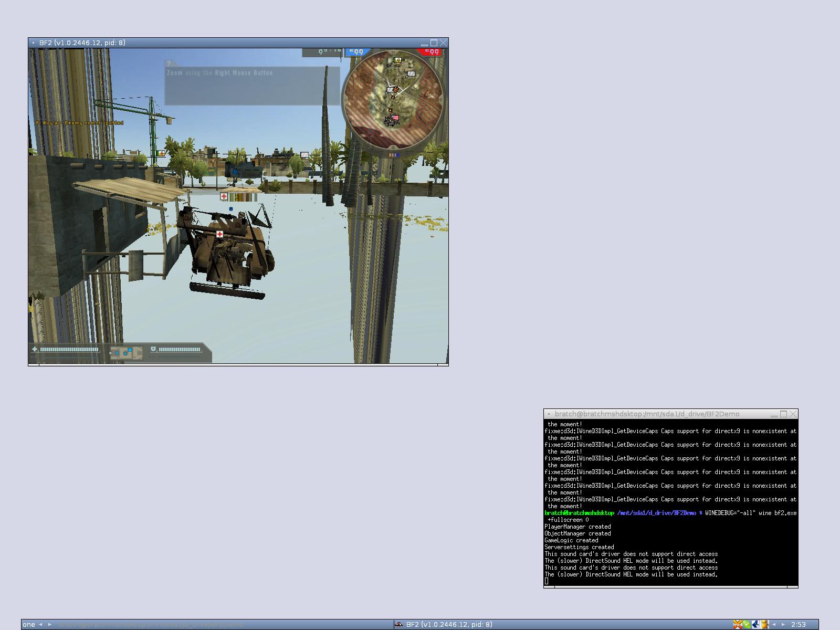Maximize the BF2 game window

click(434, 43)
